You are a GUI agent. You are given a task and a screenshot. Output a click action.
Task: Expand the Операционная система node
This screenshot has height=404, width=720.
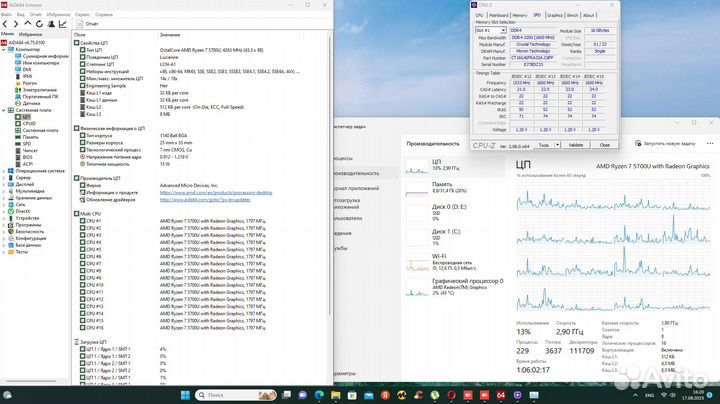[x=4, y=171]
